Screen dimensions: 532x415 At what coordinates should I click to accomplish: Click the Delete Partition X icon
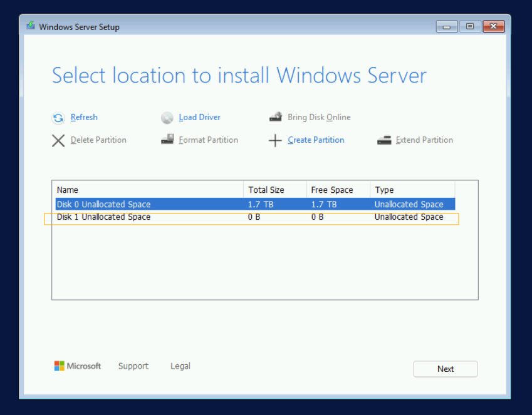pyautogui.click(x=58, y=140)
